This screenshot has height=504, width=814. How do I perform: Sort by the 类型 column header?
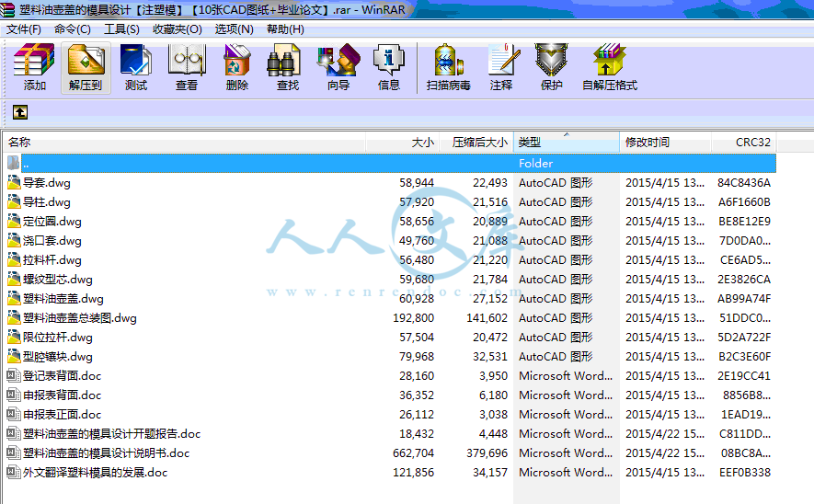[567, 143]
